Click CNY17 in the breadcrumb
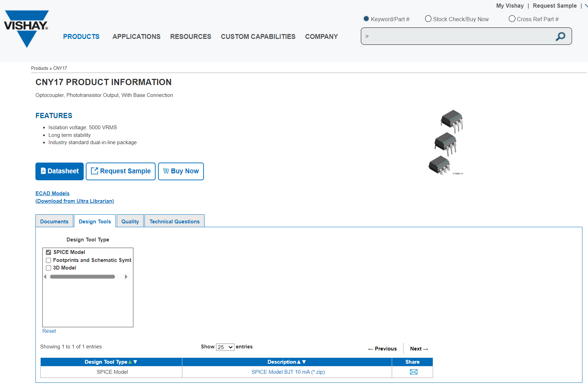 (60, 68)
